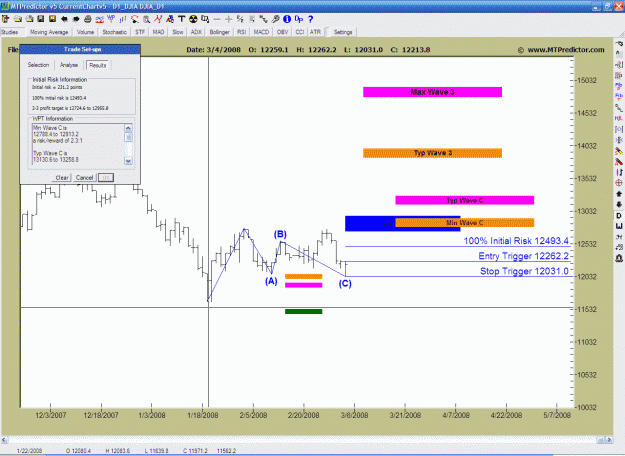Screen dimensions: 625x456
Task: Click the yellow radiation symbol icon
Action: [193, 19]
